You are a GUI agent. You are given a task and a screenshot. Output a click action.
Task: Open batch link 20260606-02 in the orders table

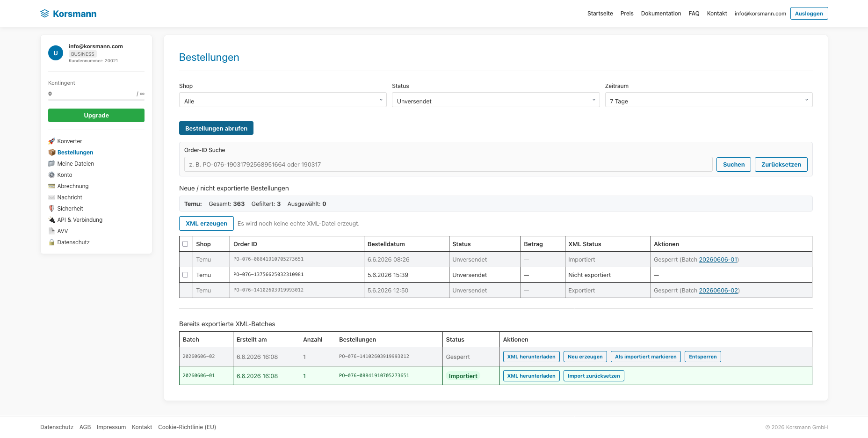pyautogui.click(x=718, y=291)
